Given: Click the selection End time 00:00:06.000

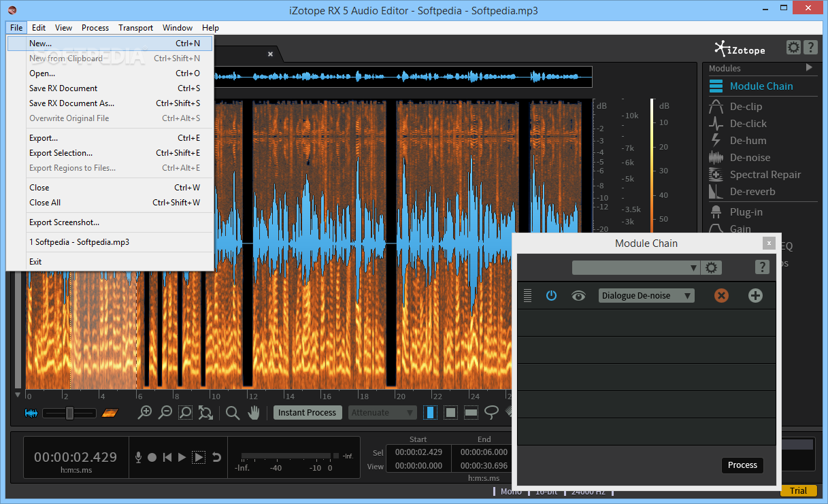Looking at the screenshot, I should coord(484,452).
